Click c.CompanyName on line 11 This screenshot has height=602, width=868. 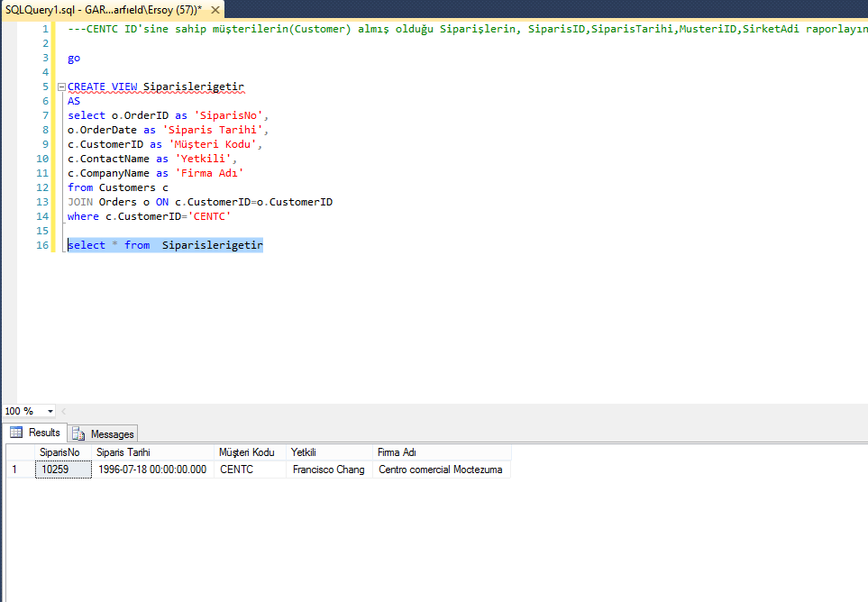pos(108,173)
